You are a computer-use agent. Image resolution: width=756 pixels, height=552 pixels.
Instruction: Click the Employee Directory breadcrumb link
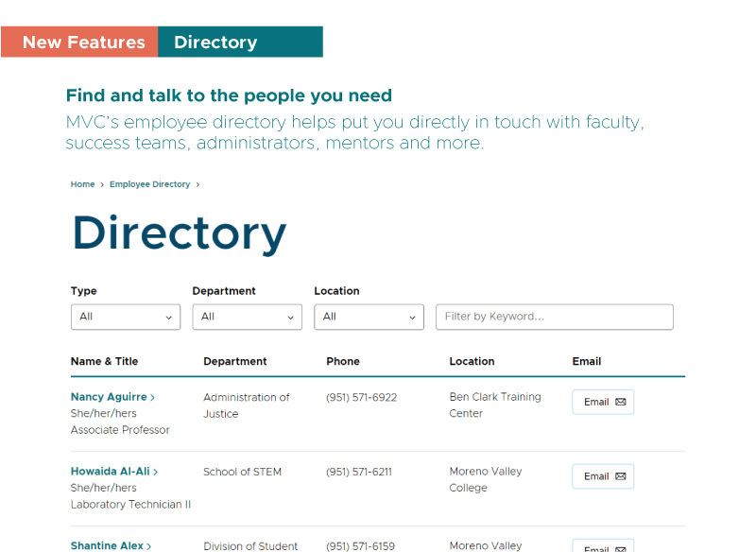149,184
